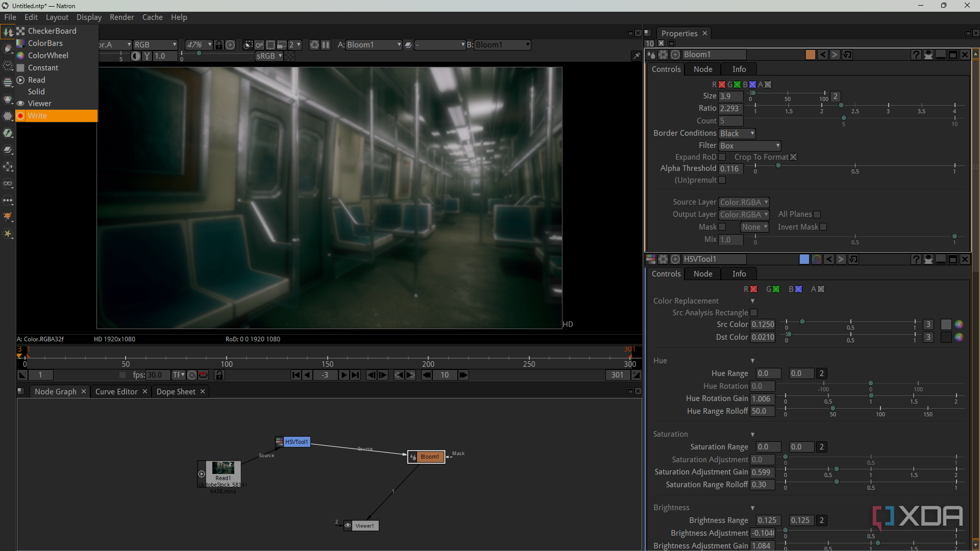Open the Border Conditions dropdown
Screen dimensions: 980x551
737,134
